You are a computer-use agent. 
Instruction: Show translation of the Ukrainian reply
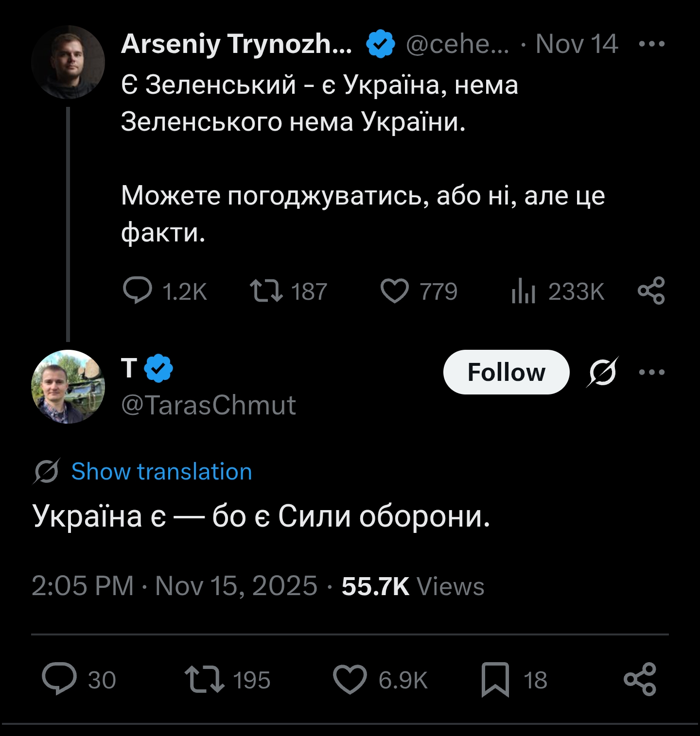pos(161,472)
